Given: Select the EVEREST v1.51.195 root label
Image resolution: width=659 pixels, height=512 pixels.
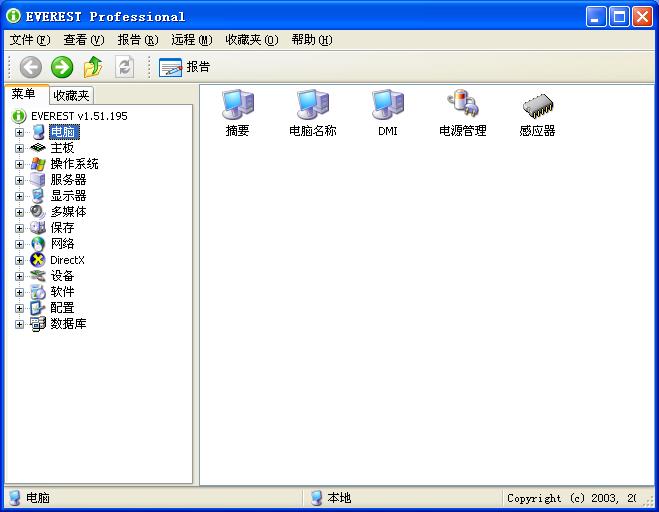Looking at the screenshot, I should (79, 116).
